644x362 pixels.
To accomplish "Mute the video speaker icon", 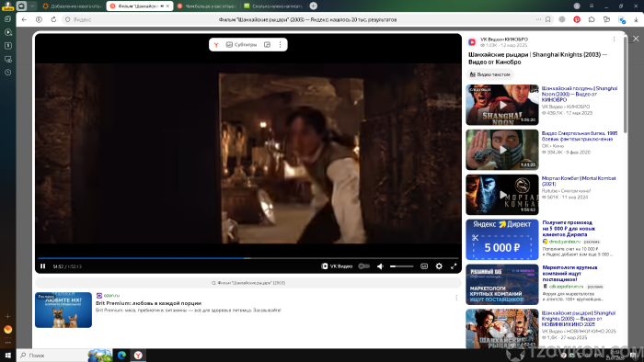I will (380, 266).
